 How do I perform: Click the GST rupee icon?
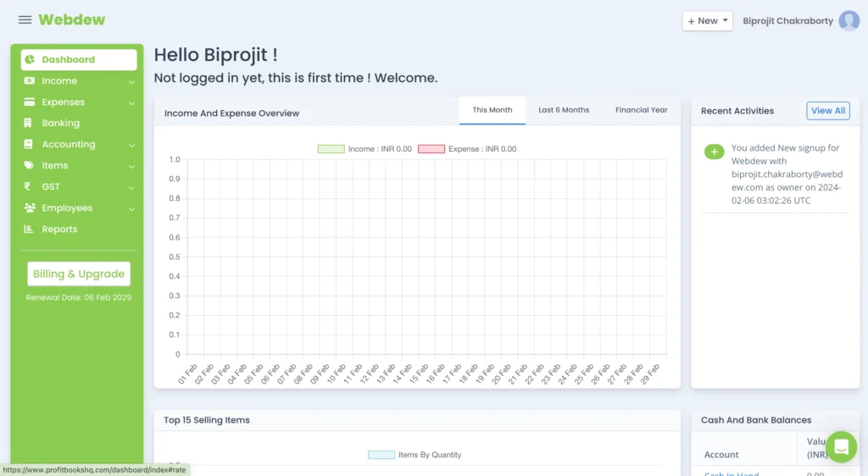point(27,186)
